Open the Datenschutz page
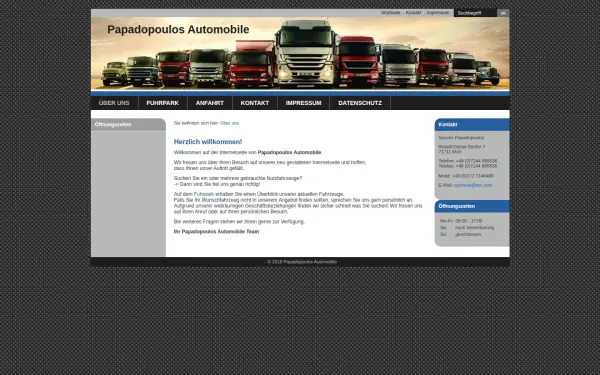The image size is (600, 375). (x=360, y=103)
